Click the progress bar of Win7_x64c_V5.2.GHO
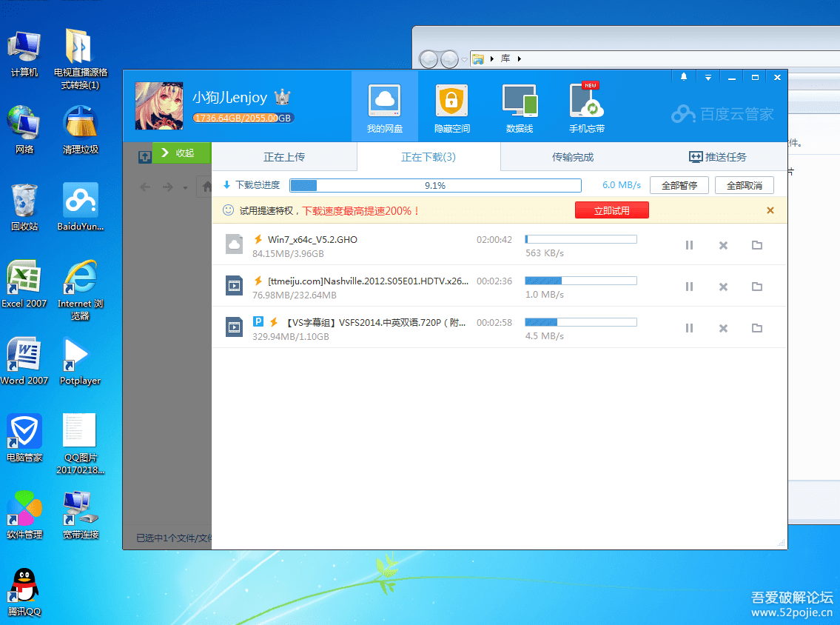 581,239
